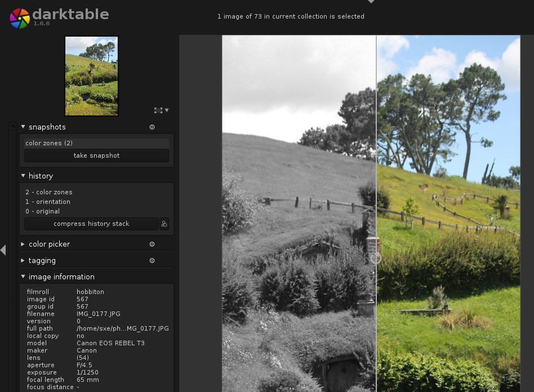This screenshot has height=392, width=534.
Task: Click the top panel collapse arrow
Action: (371, 2)
